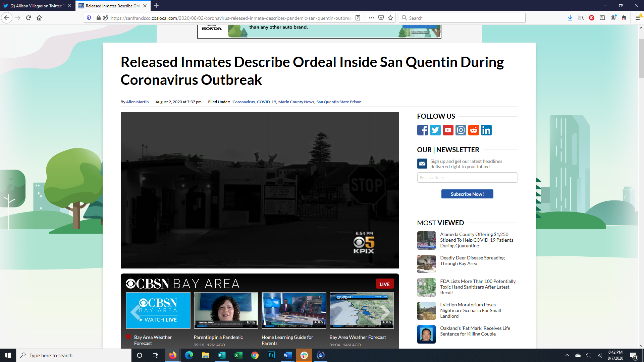
Task: Open Deadly Deer Disease article thumbnail
Action: click(426, 264)
